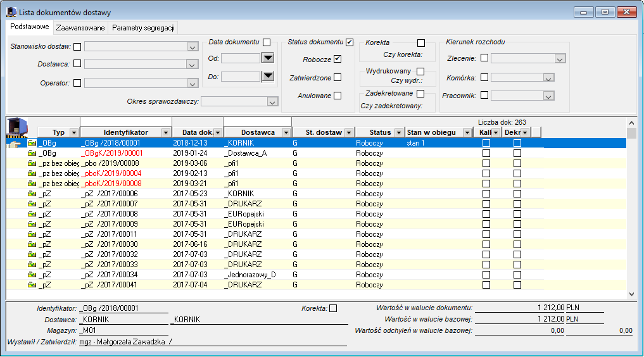Select the _EURopejski row dated _pZ /2017/00009
The height and width of the screenshot is (357, 644).
pyautogui.click(x=316, y=224)
